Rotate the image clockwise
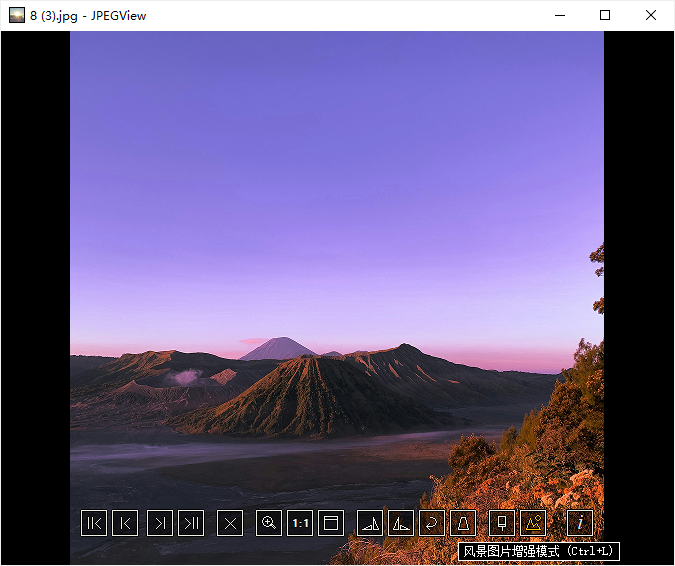The height and width of the screenshot is (566, 675). click(x=370, y=523)
